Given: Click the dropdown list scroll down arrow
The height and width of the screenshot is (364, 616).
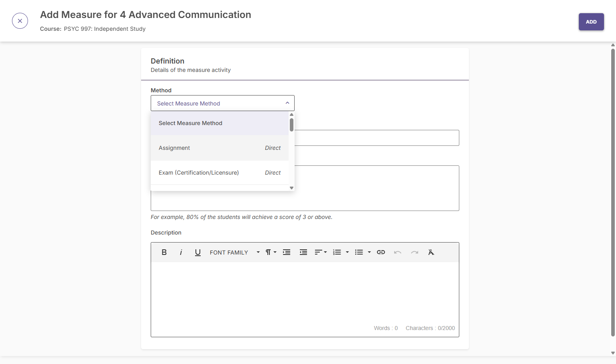Looking at the screenshot, I should (x=291, y=188).
